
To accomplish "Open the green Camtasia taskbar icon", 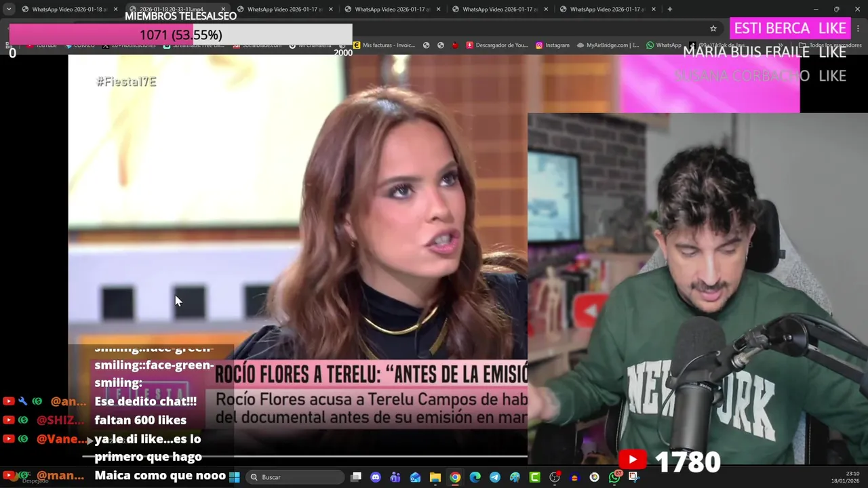I will pyautogui.click(x=535, y=477).
